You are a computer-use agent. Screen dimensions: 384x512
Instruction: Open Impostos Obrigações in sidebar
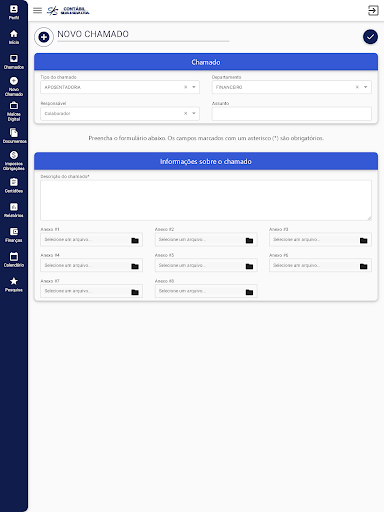pyautogui.click(x=14, y=161)
